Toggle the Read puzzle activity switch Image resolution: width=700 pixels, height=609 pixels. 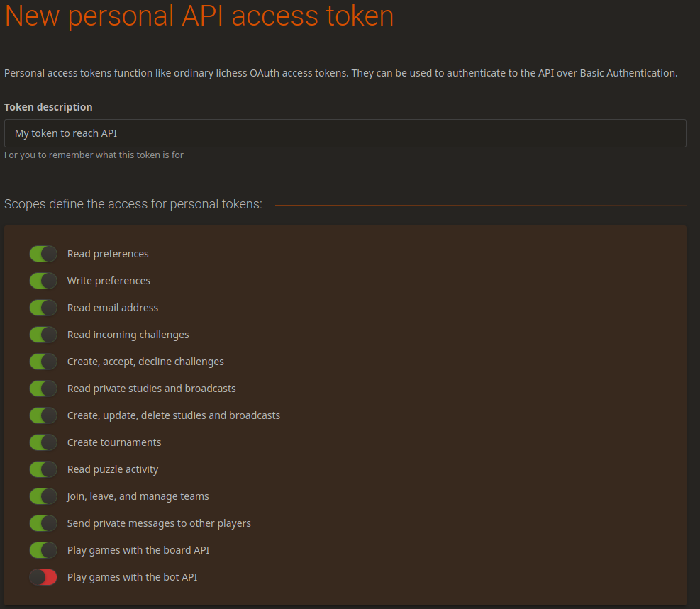pos(43,469)
